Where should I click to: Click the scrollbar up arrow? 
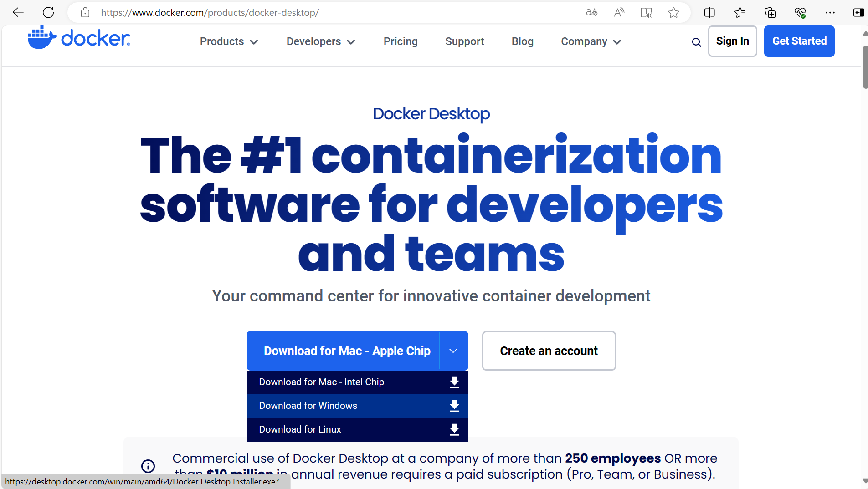coord(865,34)
